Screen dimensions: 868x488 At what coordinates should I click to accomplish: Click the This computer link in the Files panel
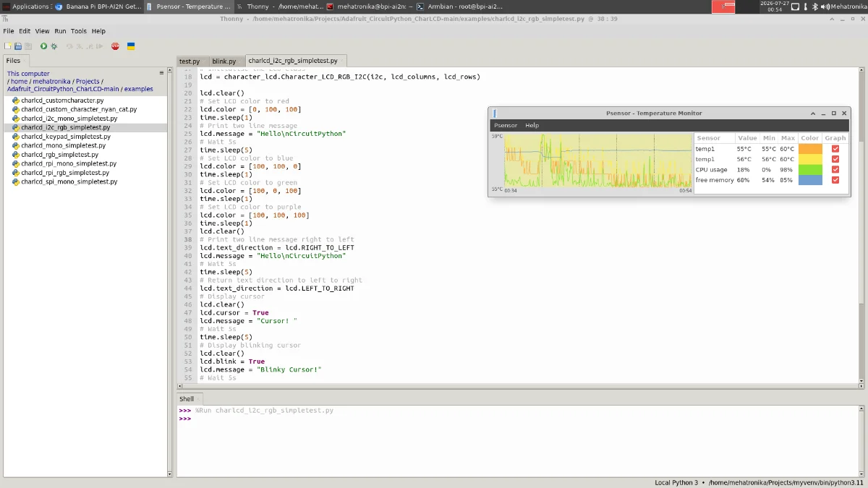click(28, 74)
